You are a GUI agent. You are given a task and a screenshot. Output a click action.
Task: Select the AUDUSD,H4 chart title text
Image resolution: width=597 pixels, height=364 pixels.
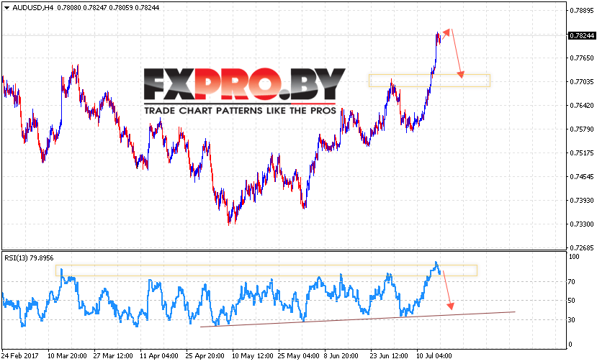[x=32, y=8]
